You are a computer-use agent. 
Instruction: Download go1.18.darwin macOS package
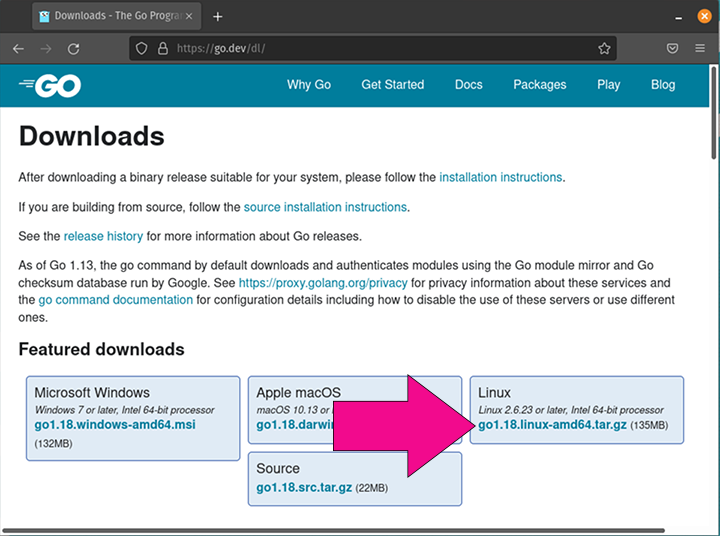(x=295, y=424)
